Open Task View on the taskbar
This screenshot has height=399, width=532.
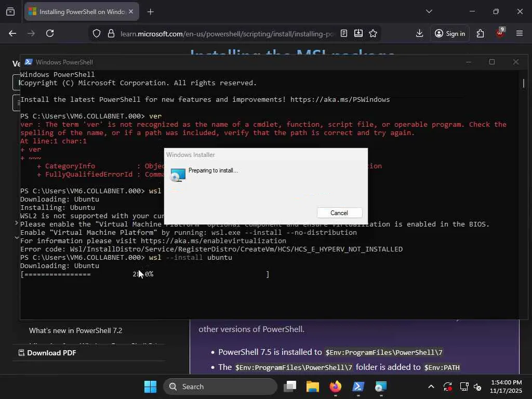click(290, 387)
